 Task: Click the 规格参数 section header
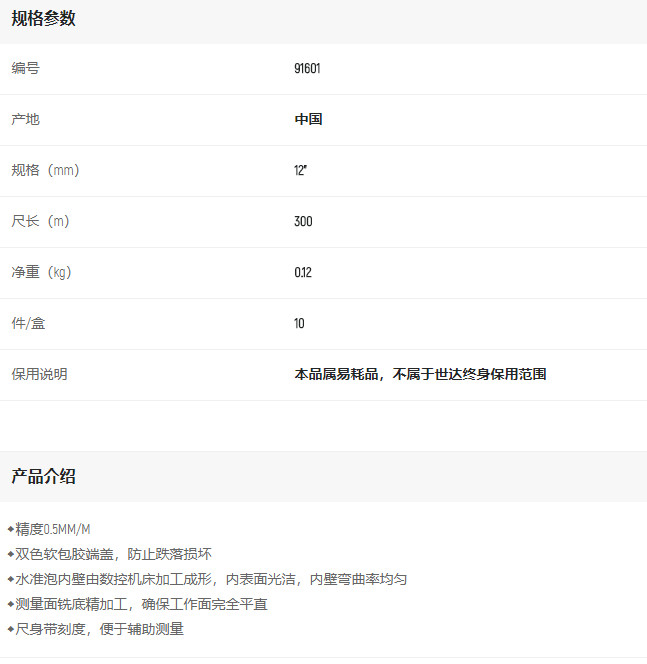(x=43, y=18)
